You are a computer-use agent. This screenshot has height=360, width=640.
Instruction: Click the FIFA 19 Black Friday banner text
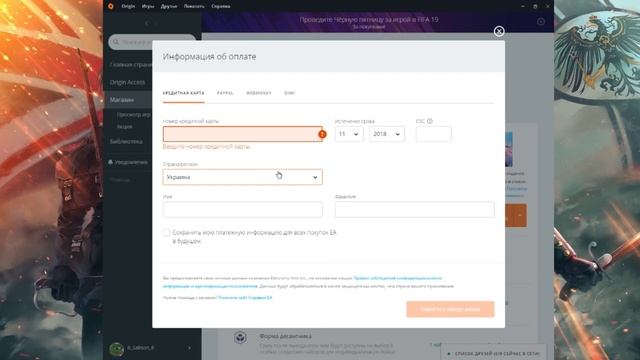369,20
